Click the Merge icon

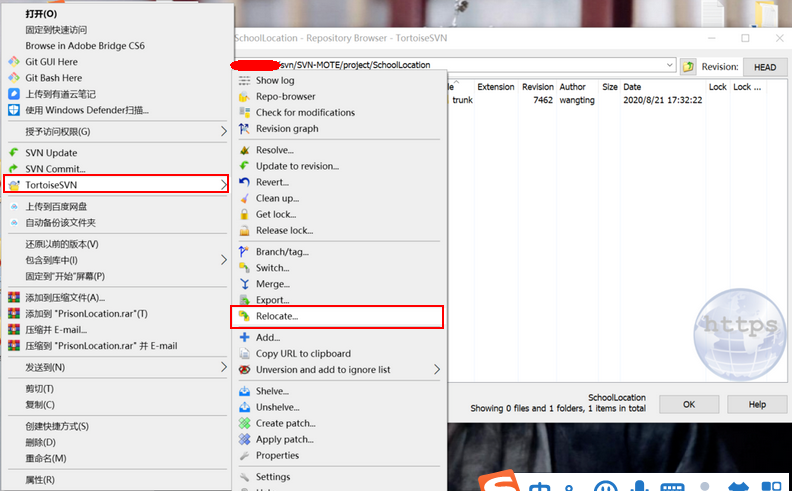pyautogui.click(x=244, y=284)
